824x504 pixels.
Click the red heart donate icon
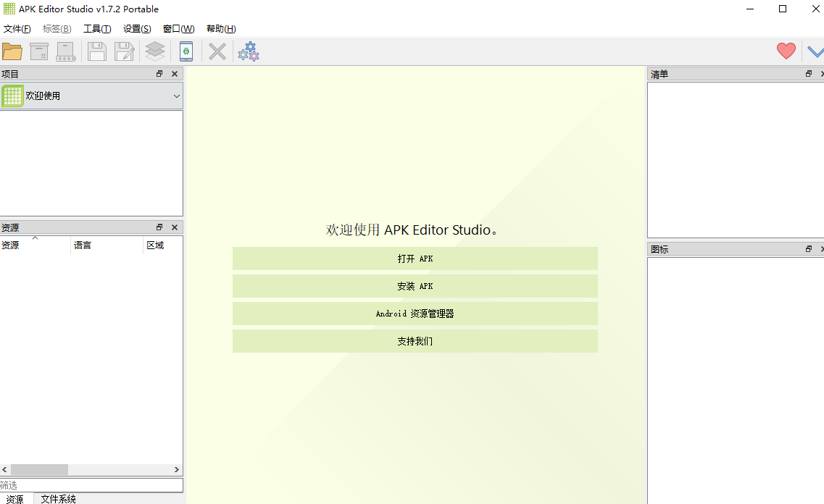(786, 51)
